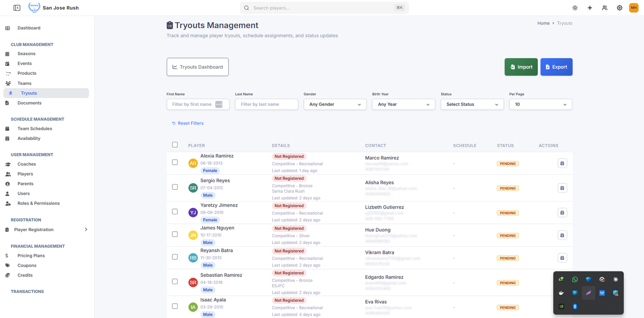Expand Player Registration submenu

click(x=86, y=230)
